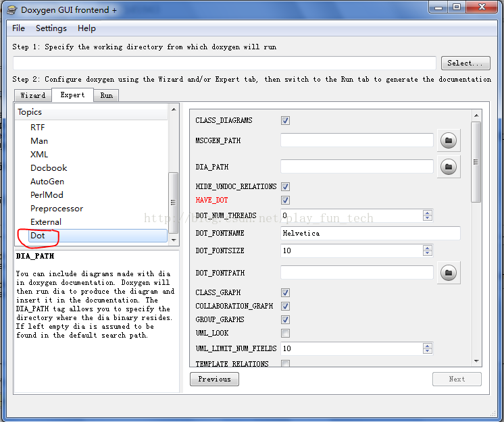
Task: Click the red HAVE_DOT label
Action: [211, 200]
